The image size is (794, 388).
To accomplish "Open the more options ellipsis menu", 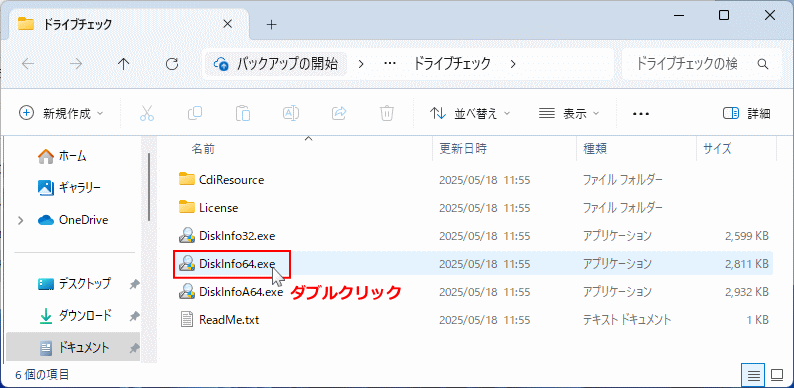I will (x=641, y=113).
